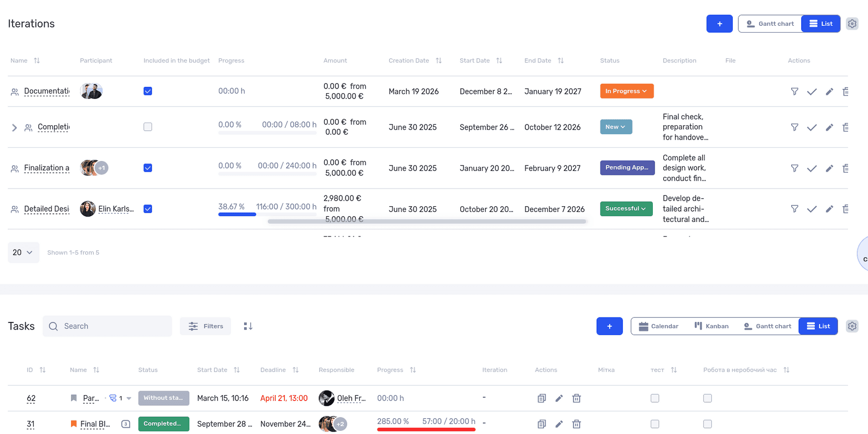Viewport: 868px width, 434px height.
Task: Click checkmark icon in Completion row
Action: pos(812,127)
